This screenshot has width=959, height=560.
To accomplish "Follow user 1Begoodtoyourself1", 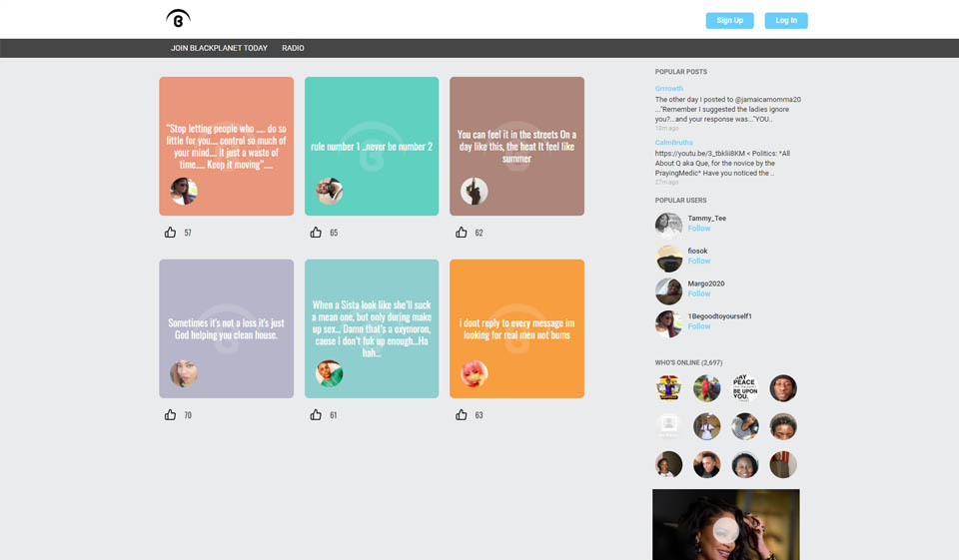I will click(x=699, y=326).
